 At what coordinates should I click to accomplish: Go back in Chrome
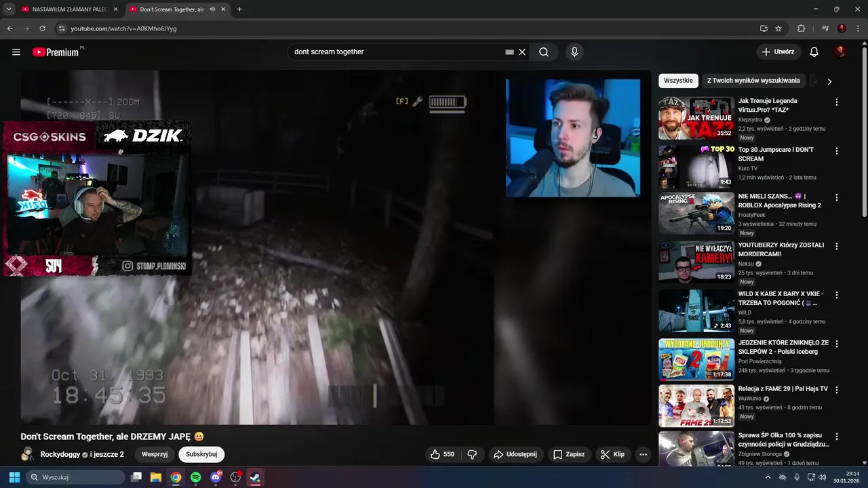tap(10, 28)
